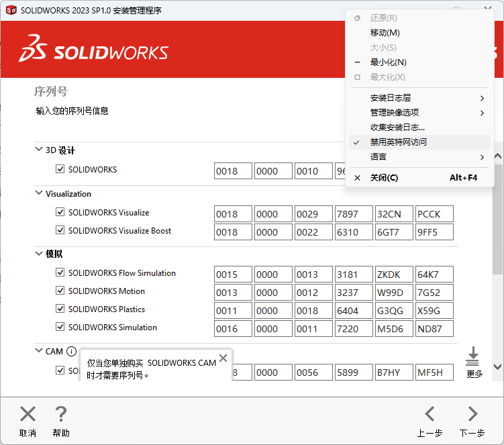
Task: Go back using the 上一步 arrow
Action: (x=430, y=414)
